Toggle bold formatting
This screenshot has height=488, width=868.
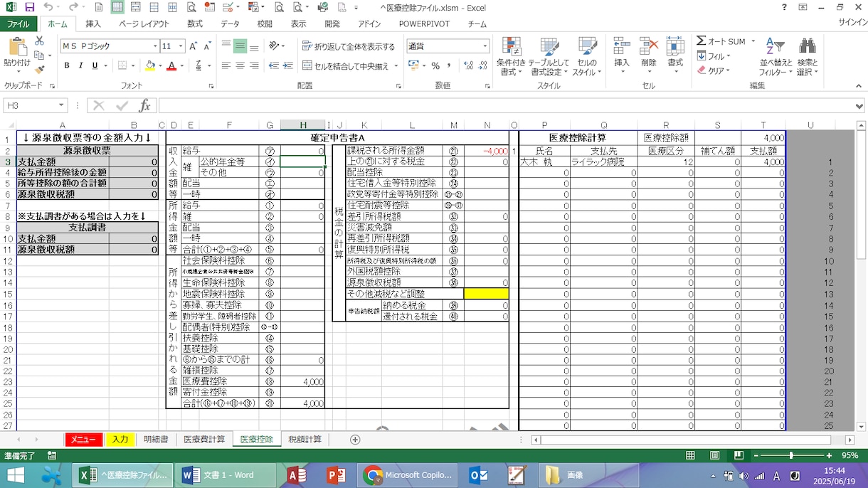tap(67, 65)
